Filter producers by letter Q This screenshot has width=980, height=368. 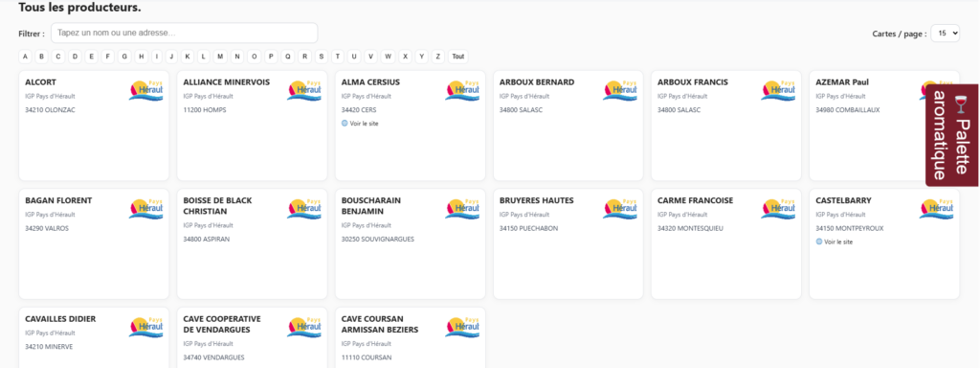coord(287,57)
